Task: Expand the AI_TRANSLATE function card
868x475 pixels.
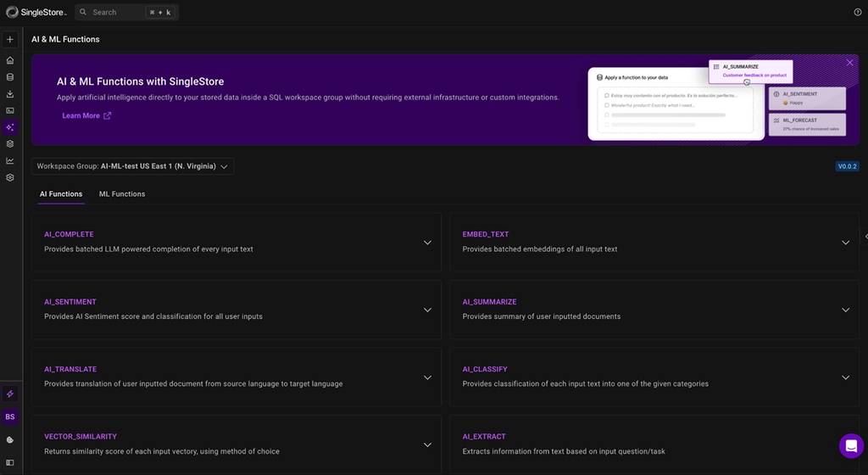Action: pos(427,377)
